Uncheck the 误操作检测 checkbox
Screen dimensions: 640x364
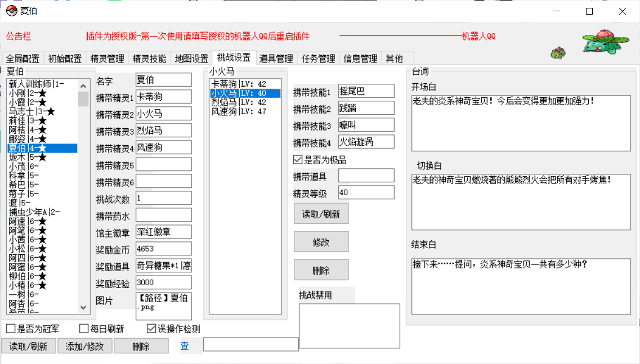click(151, 329)
